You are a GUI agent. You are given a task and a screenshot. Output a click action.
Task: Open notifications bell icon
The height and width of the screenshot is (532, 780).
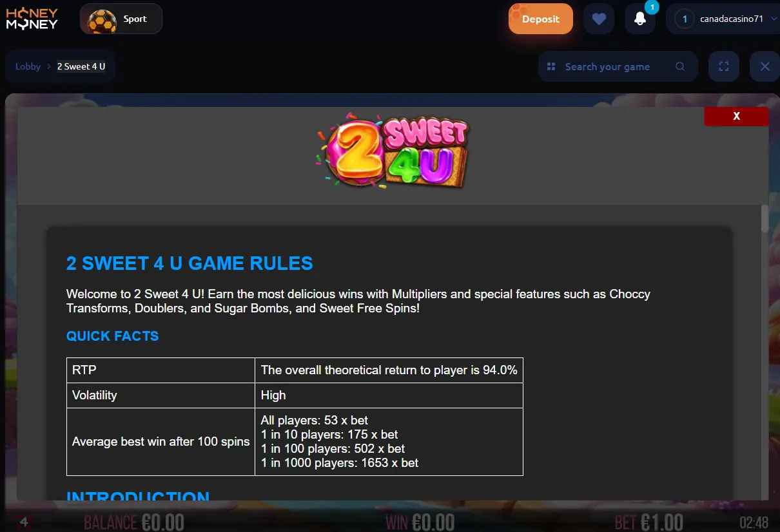(x=640, y=19)
